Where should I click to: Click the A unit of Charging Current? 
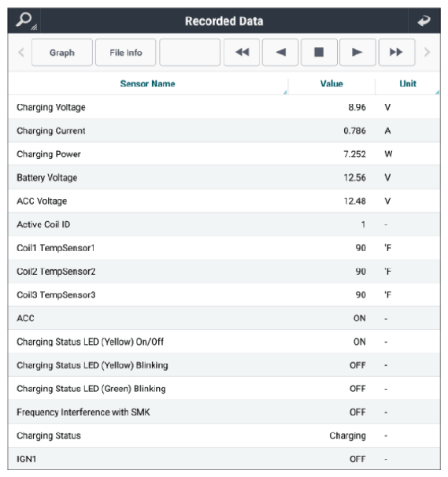coord(387,131)
